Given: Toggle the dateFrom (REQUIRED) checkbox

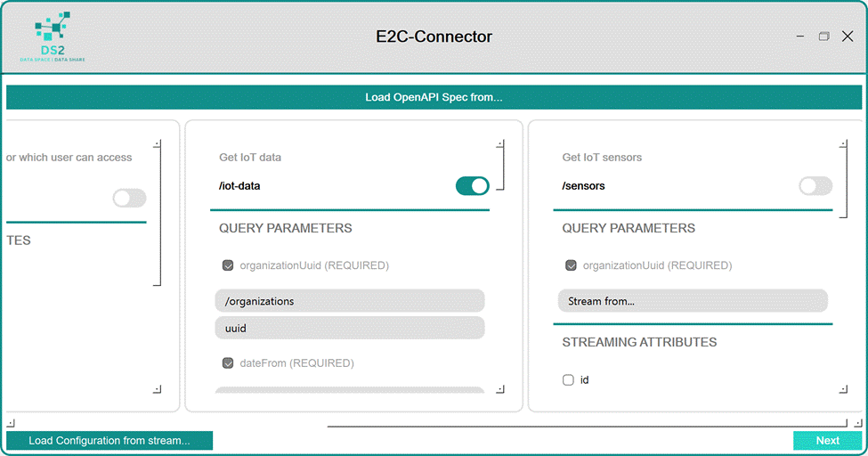Looking at the screenshot, I should click(228, 363).
